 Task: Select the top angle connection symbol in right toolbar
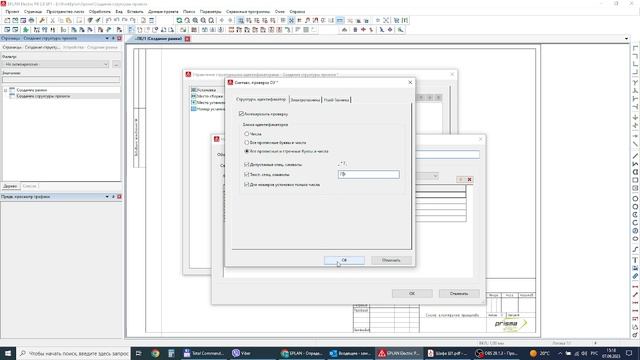point(635,48)
